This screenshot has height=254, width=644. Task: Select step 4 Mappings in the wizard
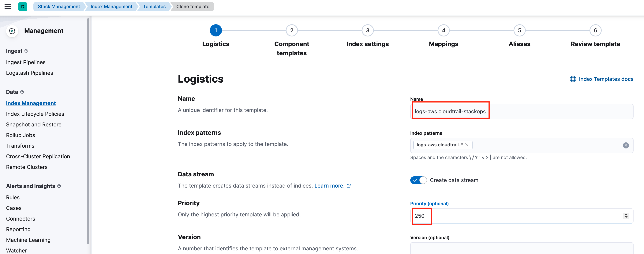click(x=444, y=30)
